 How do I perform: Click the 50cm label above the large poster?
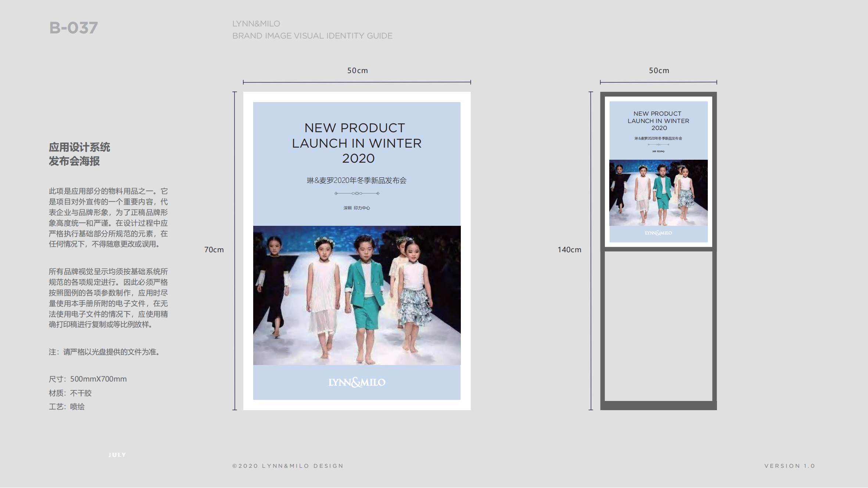click(358, 71)
